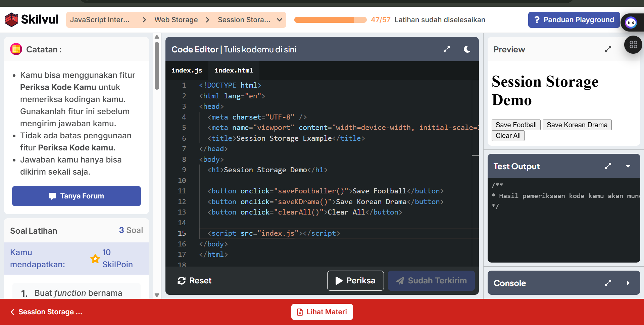Expand the Code Editor to fullscreen
The image size is (644, 325).
pyautogui.click(x=446, y=49)
